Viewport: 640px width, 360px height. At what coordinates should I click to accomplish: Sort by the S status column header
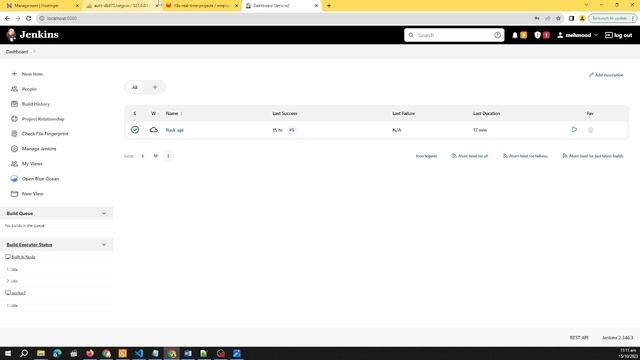[135, 113]
